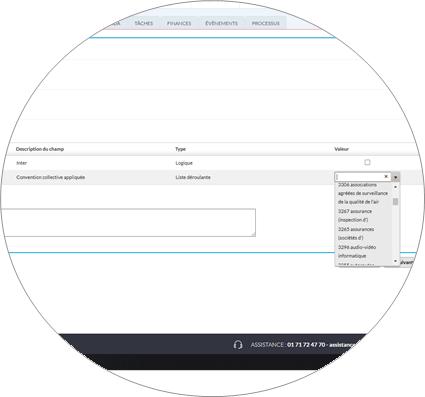
Task: Click inside the large text area
Action: click(x=128, y=223)
